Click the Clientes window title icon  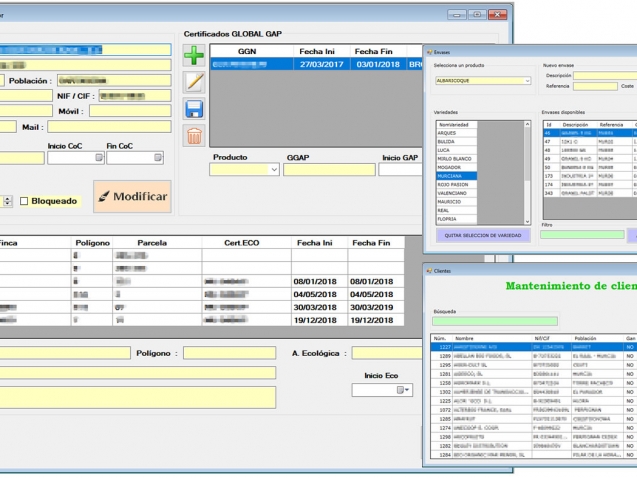(x=429, y=270)
